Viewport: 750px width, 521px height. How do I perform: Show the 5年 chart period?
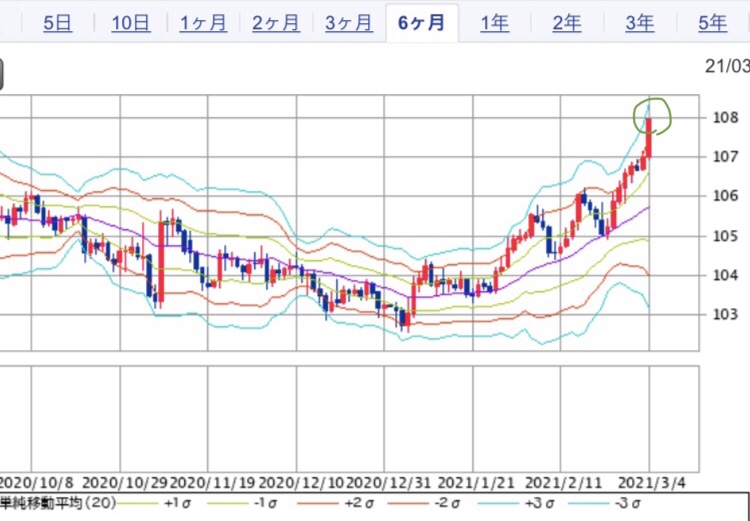(x=713, y=23)
